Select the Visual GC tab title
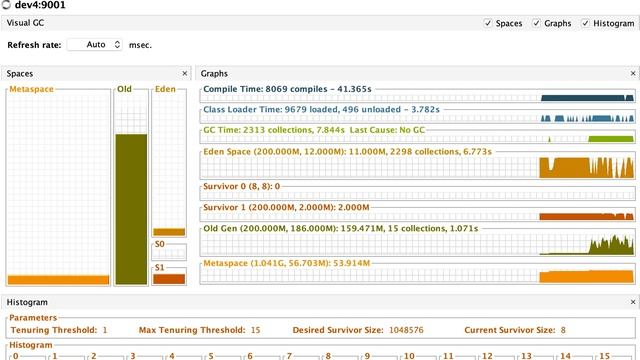 (x=25, y=23)
